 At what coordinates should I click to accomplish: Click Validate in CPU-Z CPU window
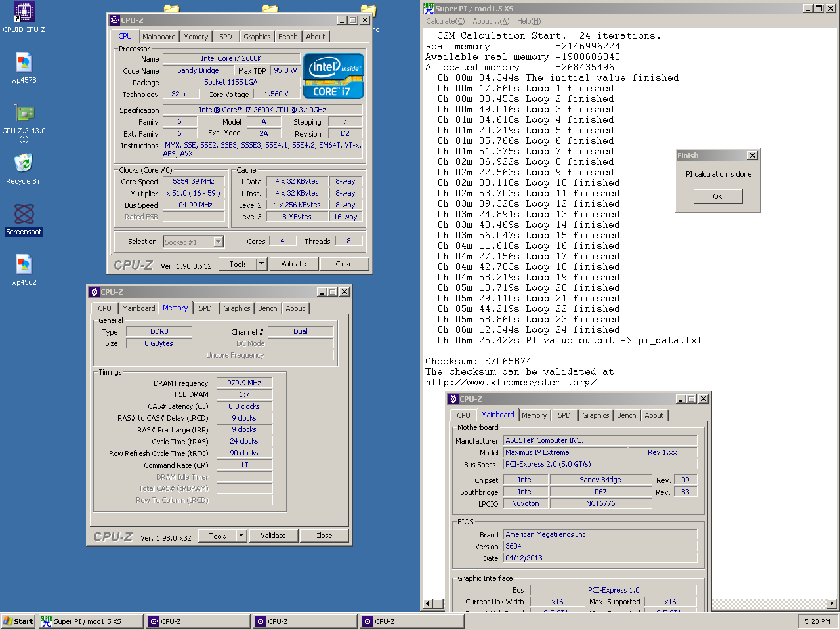tap(293, 264)
